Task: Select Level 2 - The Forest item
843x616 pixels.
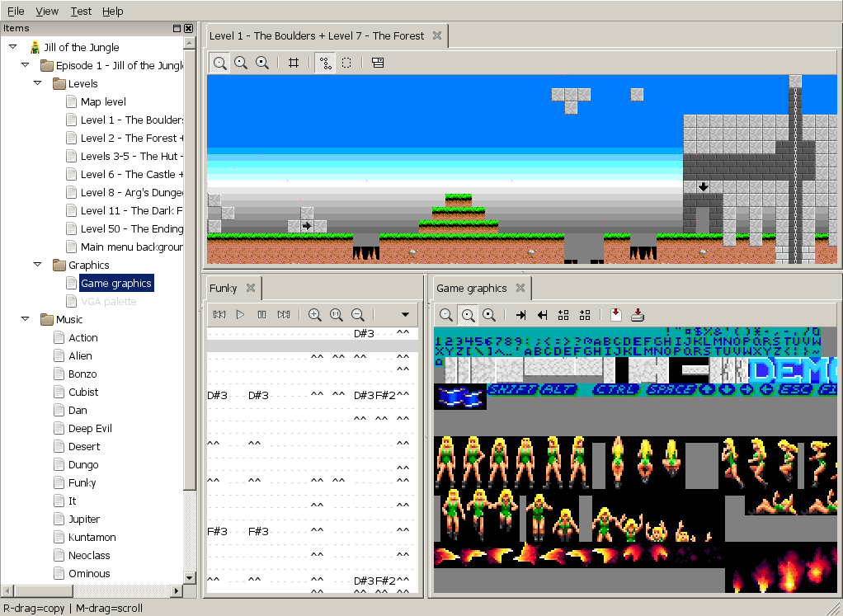Action: point(132,139)
